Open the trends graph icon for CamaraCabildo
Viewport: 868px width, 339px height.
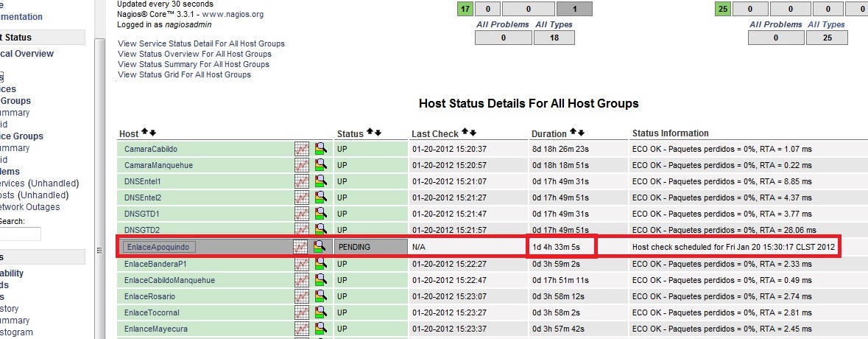301,149
